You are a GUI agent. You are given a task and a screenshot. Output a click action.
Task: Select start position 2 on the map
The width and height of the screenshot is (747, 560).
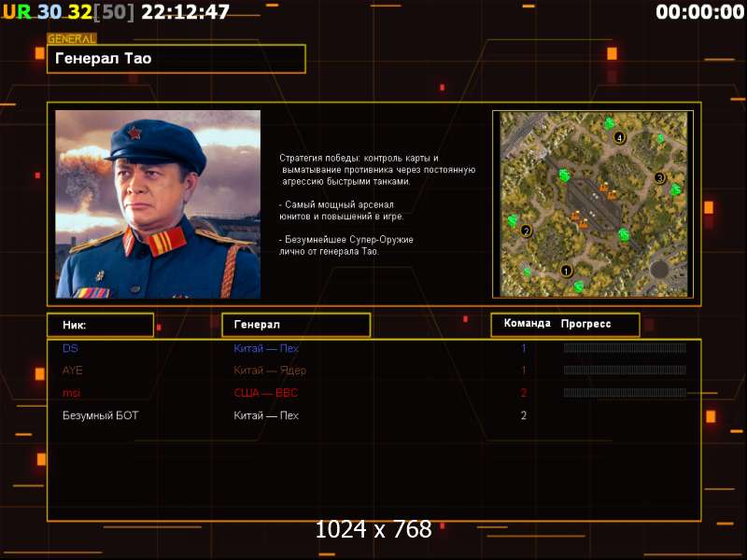click(526, 231)
